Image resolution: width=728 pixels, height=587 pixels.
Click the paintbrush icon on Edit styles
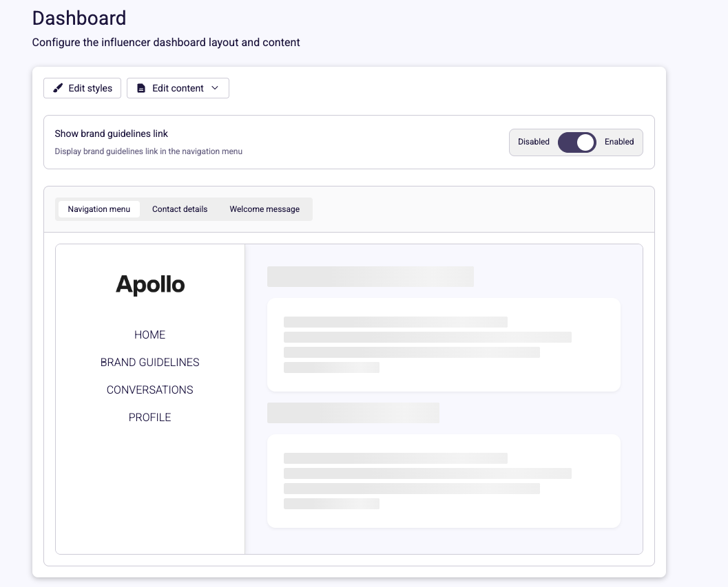pyautogui.click(x=59, y=88)
